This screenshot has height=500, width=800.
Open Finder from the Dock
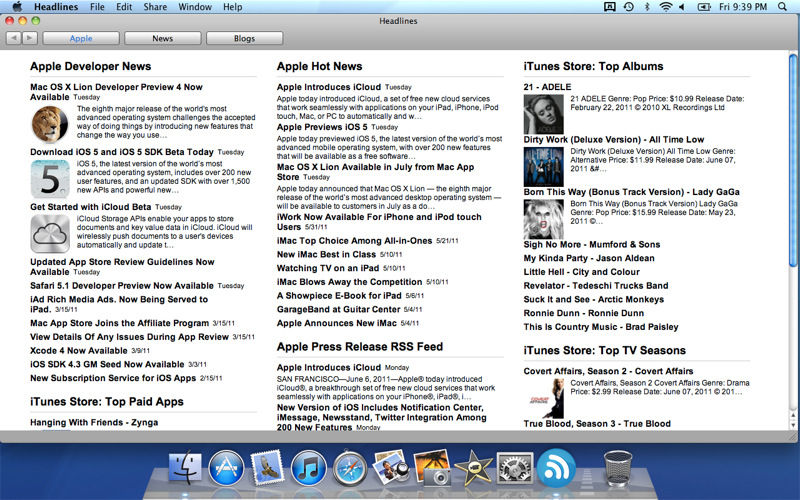[185, 467]
